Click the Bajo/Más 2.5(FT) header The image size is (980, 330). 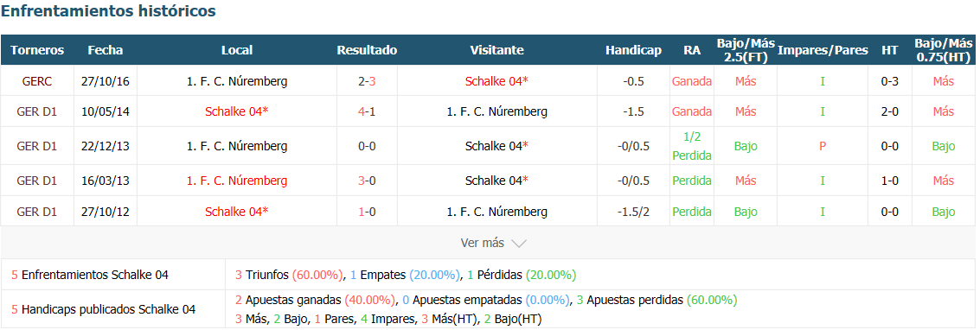[x=746, y=50]
